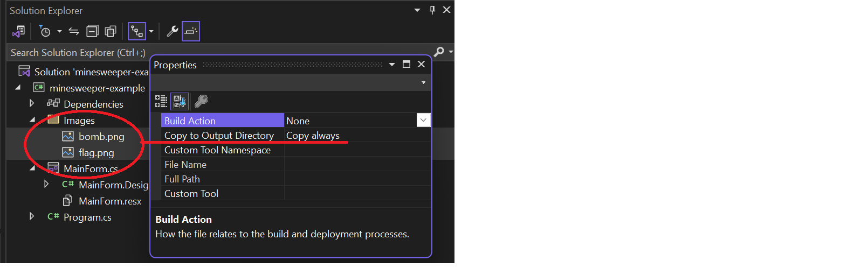Select flag.png file
The image size is (868, 275).
pyautogui.click(x=97, y=152)
